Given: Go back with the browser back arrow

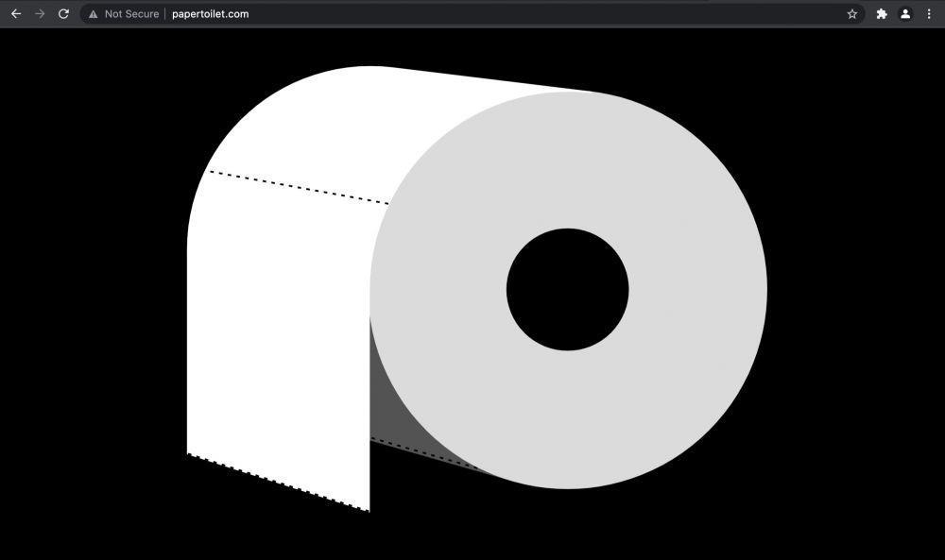Looking at the screenshot, I should pos(16,14).
